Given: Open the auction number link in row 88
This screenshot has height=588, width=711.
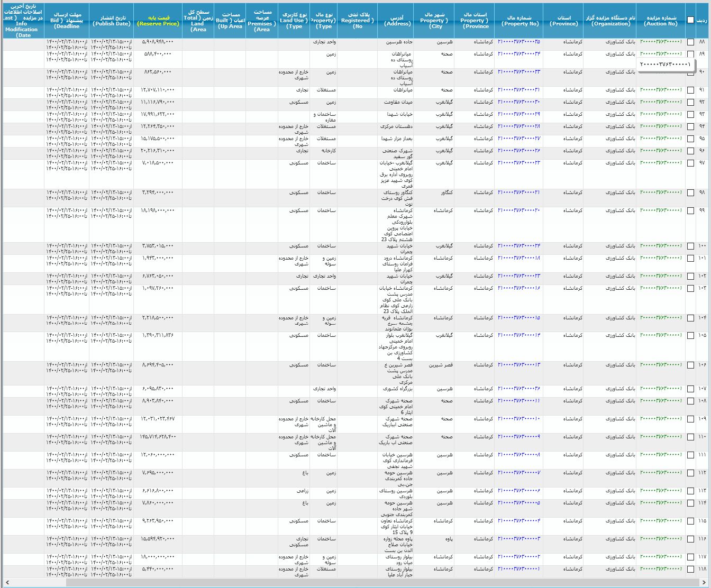Looking at the screenshot, I should point(661,42).
